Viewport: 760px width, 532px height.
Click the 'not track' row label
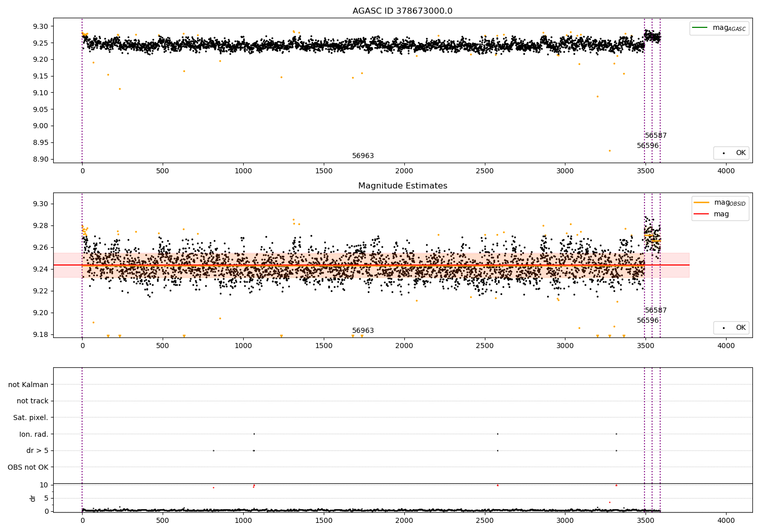(x=32, y=401)
